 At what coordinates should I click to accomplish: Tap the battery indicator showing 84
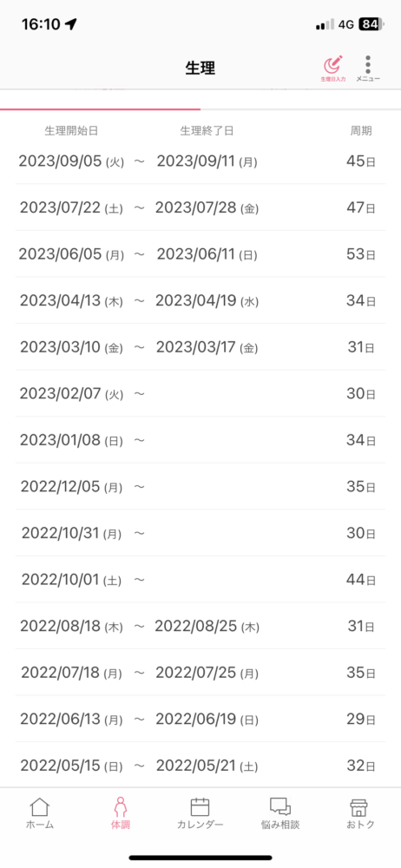[x=371, y=24]
